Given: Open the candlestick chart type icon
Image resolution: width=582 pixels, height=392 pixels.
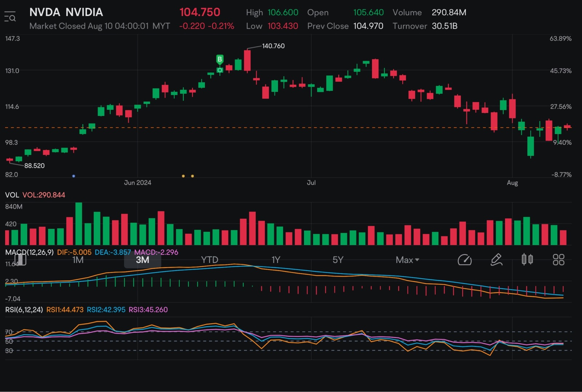Looking at the screenshot, I should pyautogui.click(x=527, y=259).
